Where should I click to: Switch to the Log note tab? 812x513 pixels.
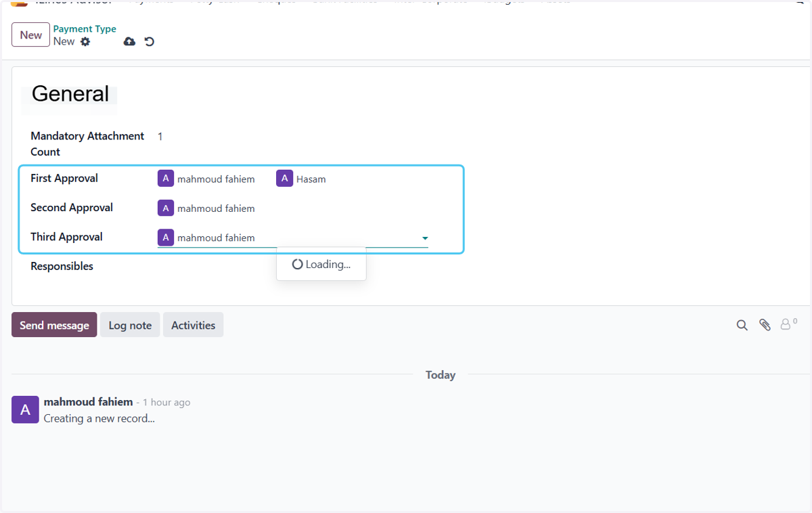click(x=130, y=326)
